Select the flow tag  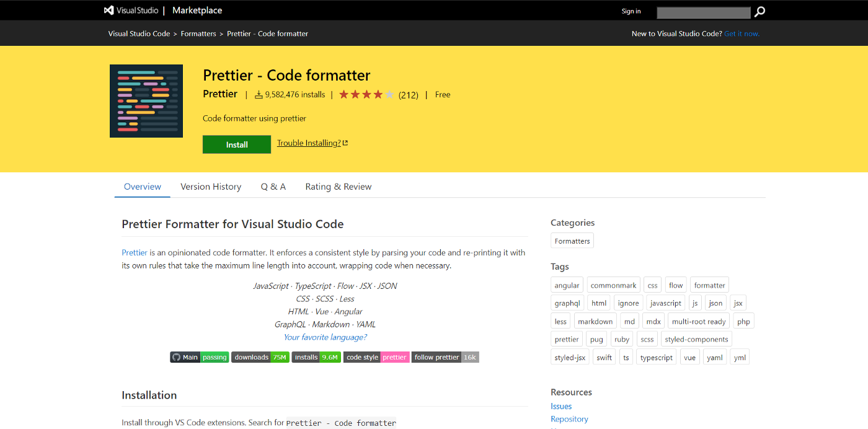tap(676, 285)
